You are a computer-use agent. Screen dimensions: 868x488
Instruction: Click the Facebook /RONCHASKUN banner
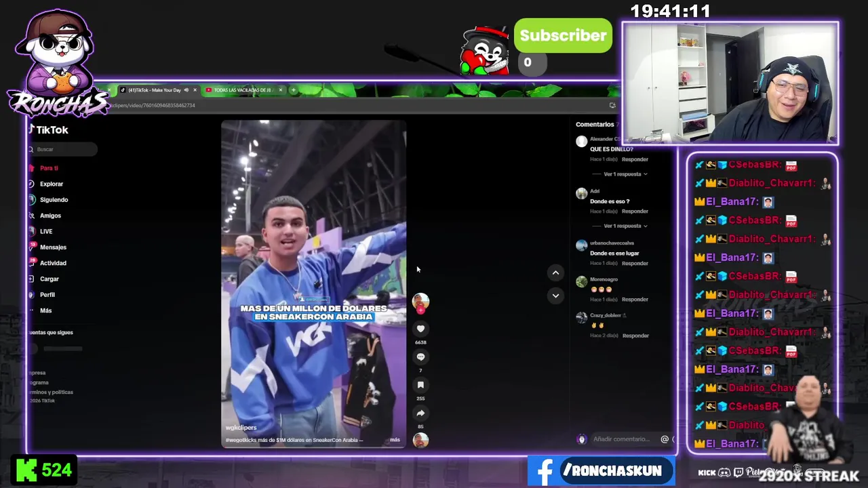click(601, 471)
